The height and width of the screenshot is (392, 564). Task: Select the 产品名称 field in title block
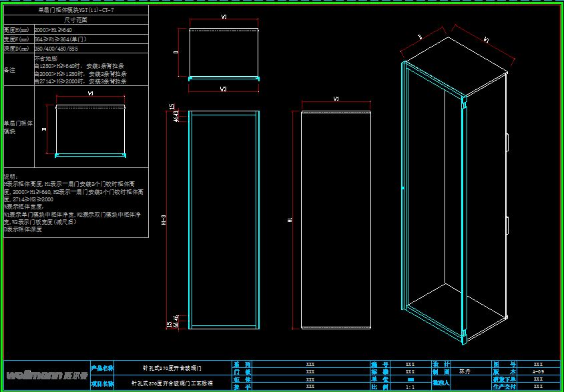click(102, 367)
